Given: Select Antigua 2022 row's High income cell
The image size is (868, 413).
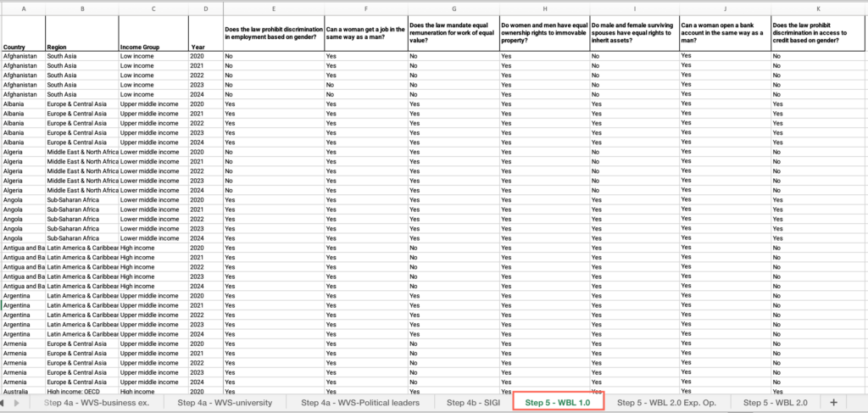Looking at the screenshot, I should coord(153,267).
